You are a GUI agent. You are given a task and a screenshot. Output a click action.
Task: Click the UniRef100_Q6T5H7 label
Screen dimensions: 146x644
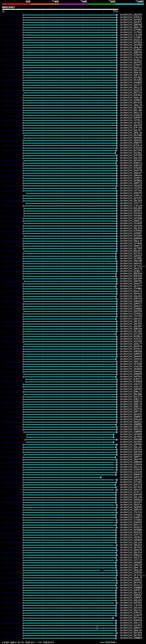coord(131,635)
